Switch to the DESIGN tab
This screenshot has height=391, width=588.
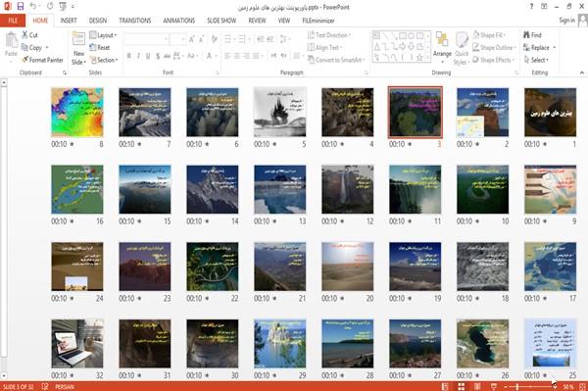tap(98, 21)
